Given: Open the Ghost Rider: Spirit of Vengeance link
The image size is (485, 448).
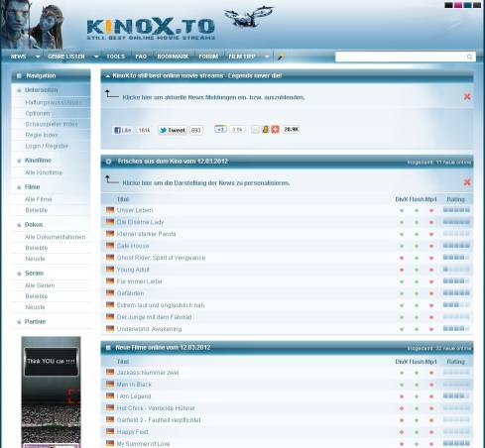Looking at the screenshot, I should [161, 258].
